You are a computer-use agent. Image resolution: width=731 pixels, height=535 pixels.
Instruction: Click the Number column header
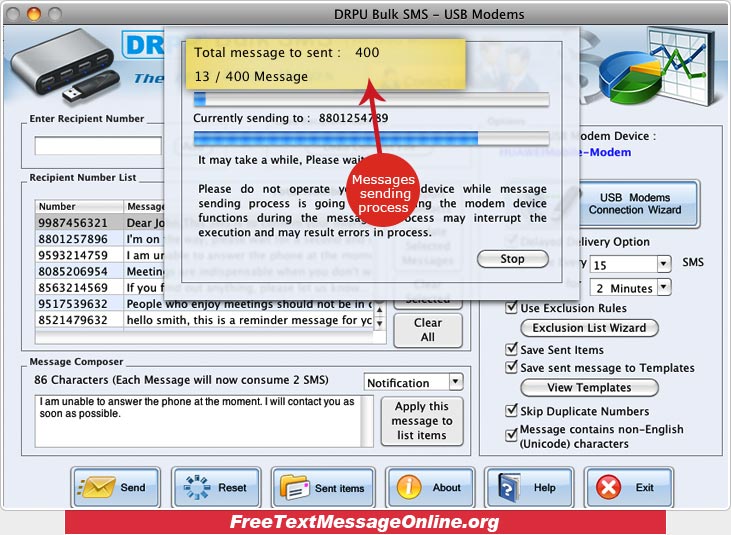(79, 206)
